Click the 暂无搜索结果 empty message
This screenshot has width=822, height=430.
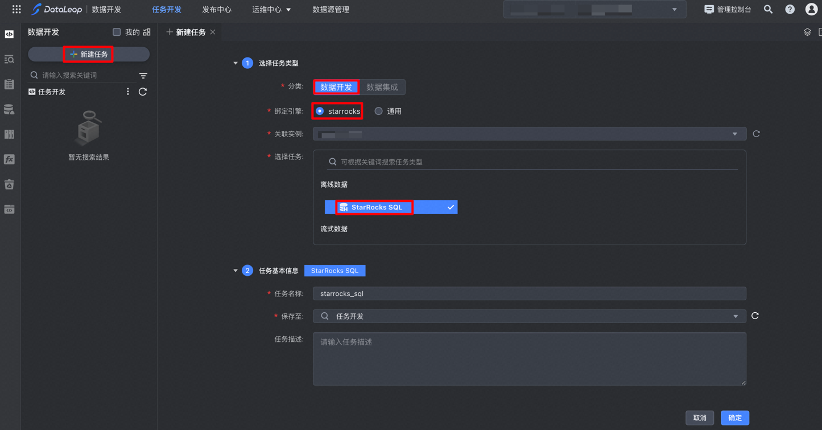click(89, 157)
